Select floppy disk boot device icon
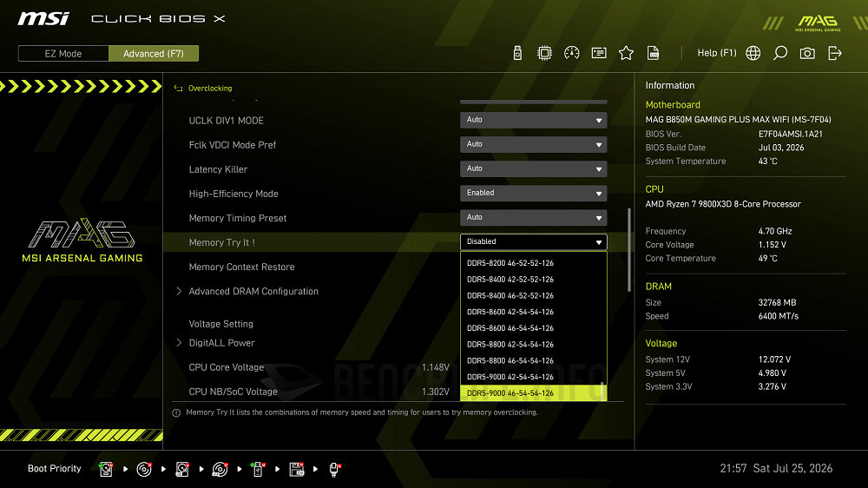 pos(297,469)
